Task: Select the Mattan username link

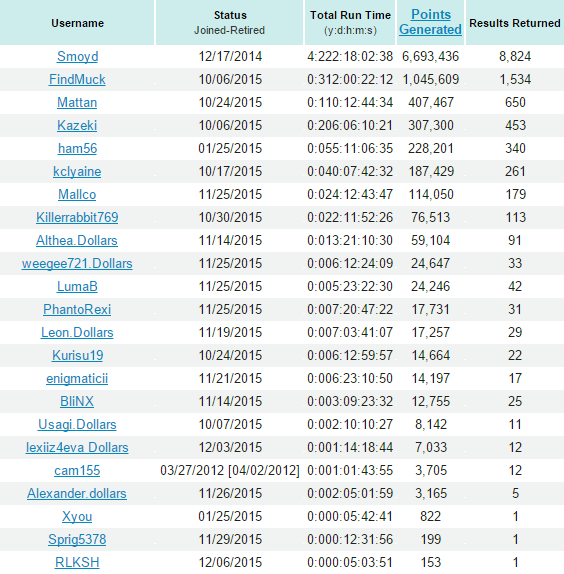Action: [77, 102]
